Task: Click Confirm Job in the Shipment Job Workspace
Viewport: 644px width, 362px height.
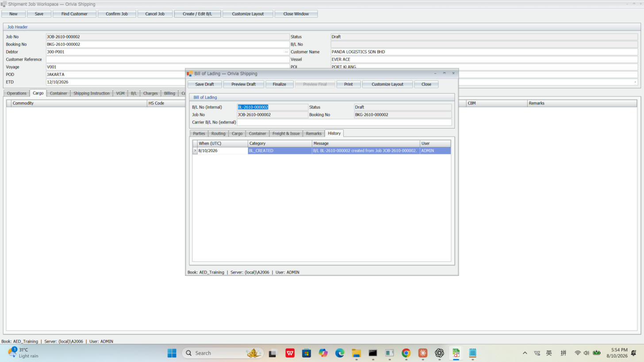Action: click(117, 14)
